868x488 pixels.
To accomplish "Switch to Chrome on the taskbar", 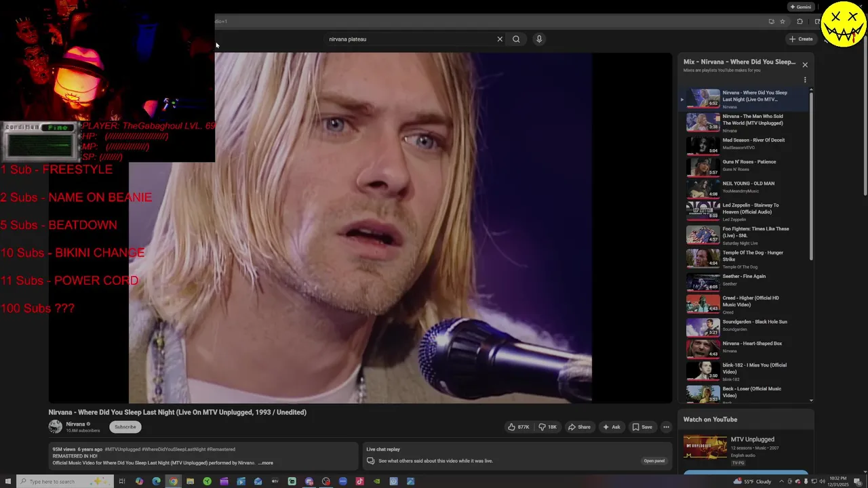I will click(x=173, y=481).
